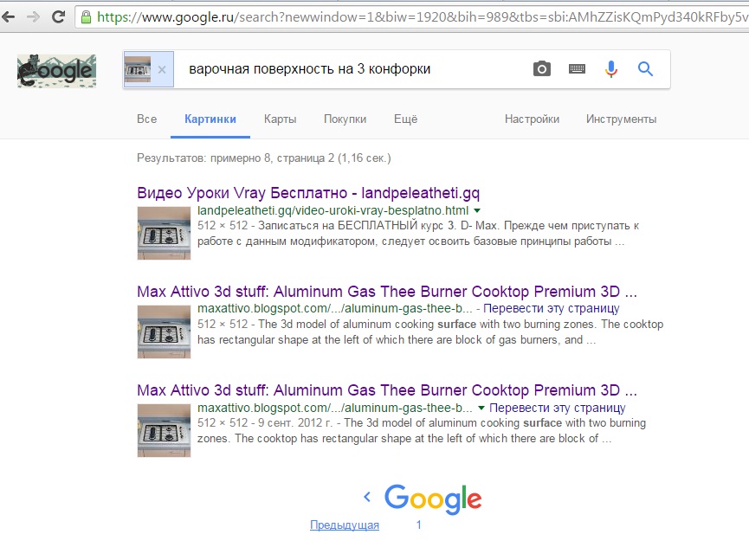Select the Картинки tab
749x560 pixels.
[210, 119]
